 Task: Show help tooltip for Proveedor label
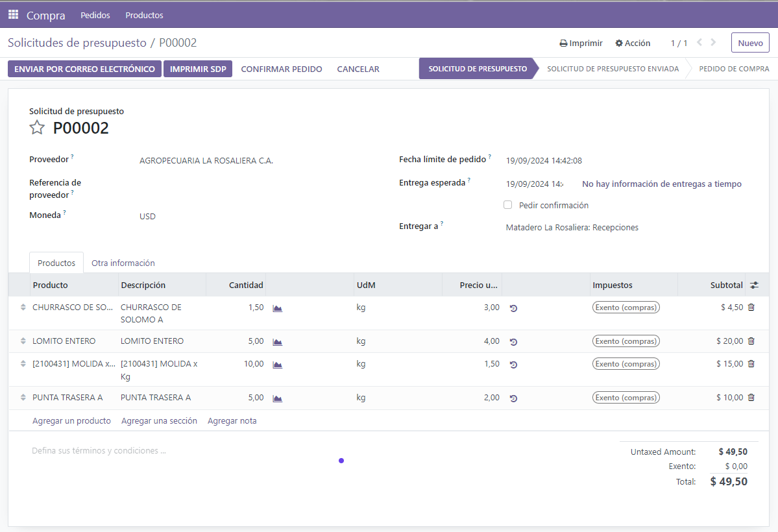[73, 156]
